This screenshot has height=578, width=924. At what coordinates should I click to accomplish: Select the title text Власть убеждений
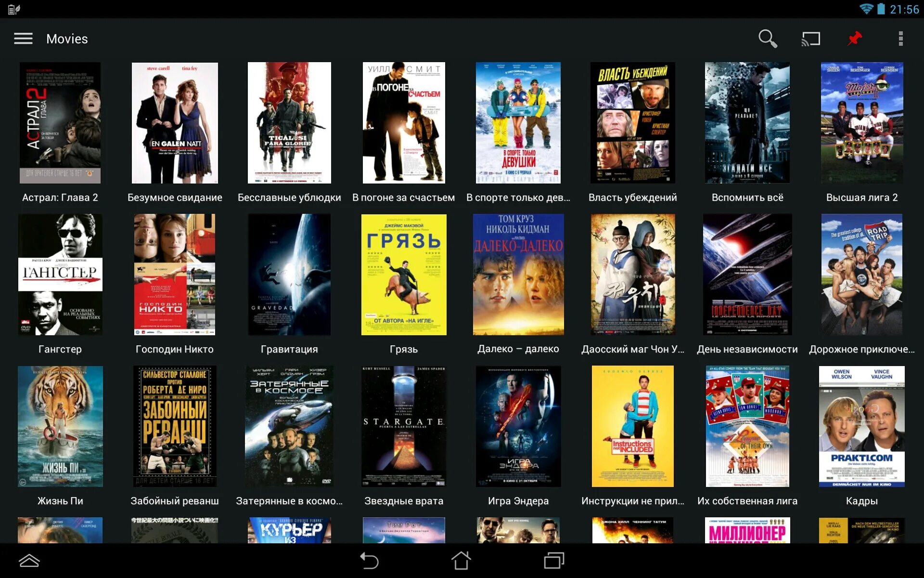[x=633, y=197]
